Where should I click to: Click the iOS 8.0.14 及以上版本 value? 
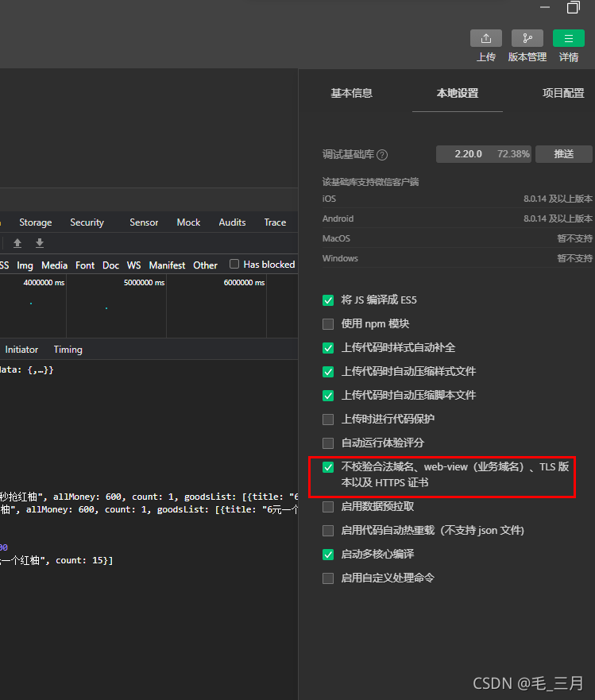(558, 199)
